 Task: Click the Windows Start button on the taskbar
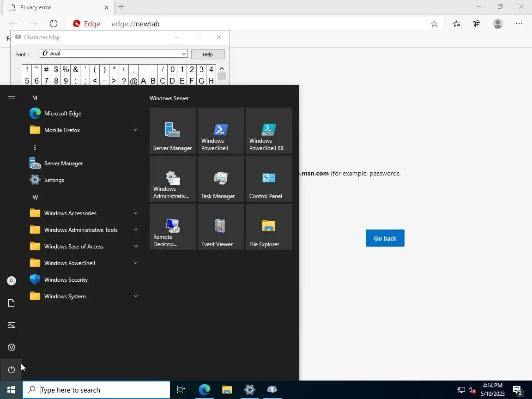[11, 390]
